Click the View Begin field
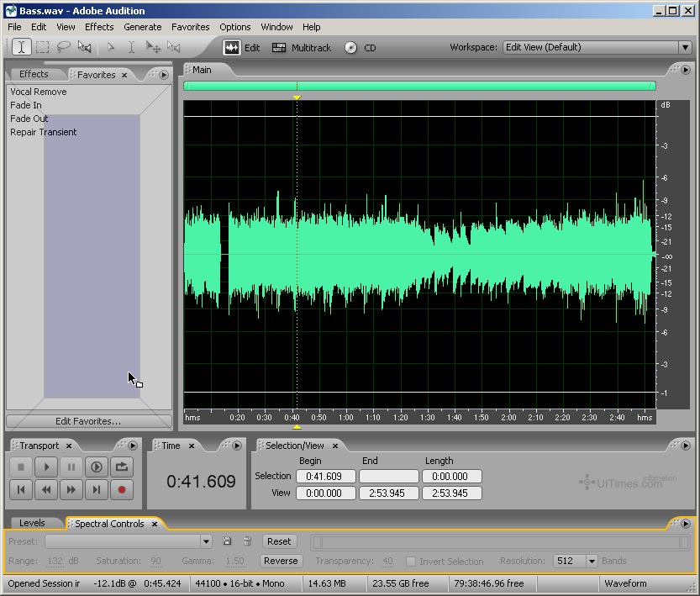 coord(325,493)
